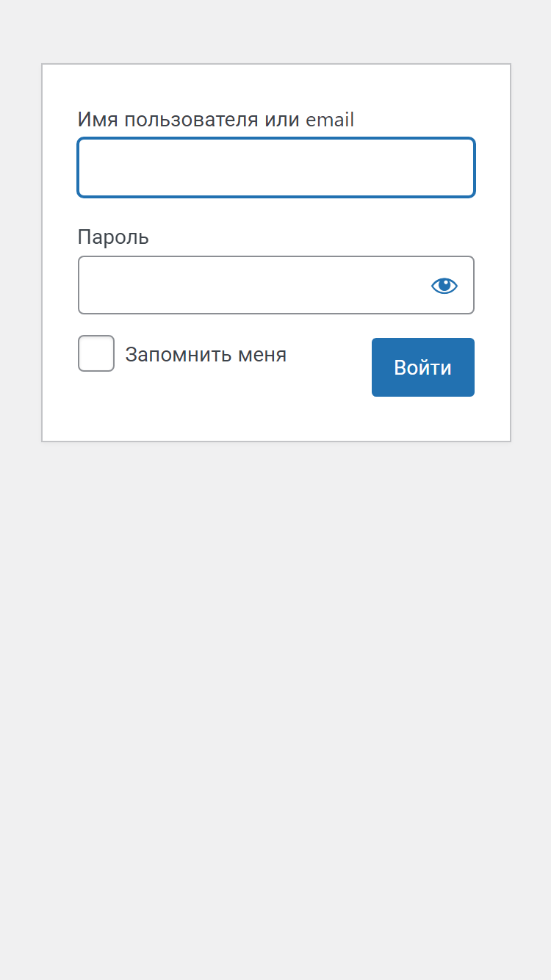The width and height of the screenshot is (551, 980).
Task: Select the highlighted blue-bordered username field
Action: coord(276,167)
